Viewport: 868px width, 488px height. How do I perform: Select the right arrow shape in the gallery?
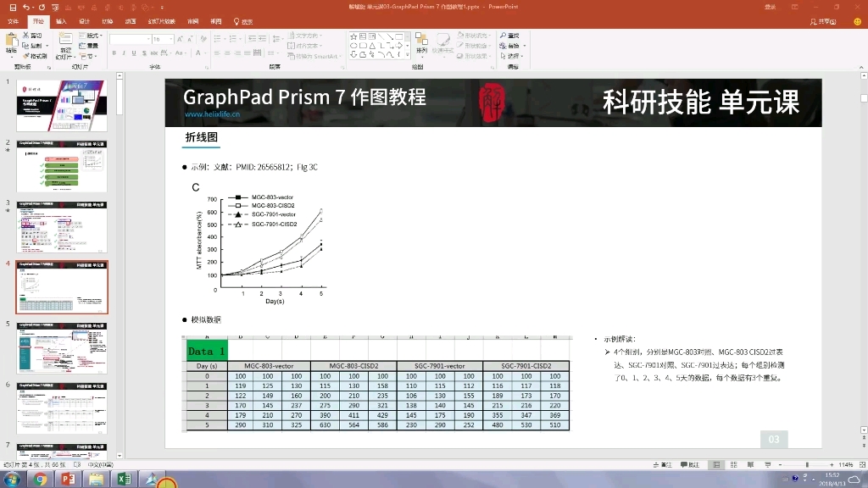pos(399,46)
